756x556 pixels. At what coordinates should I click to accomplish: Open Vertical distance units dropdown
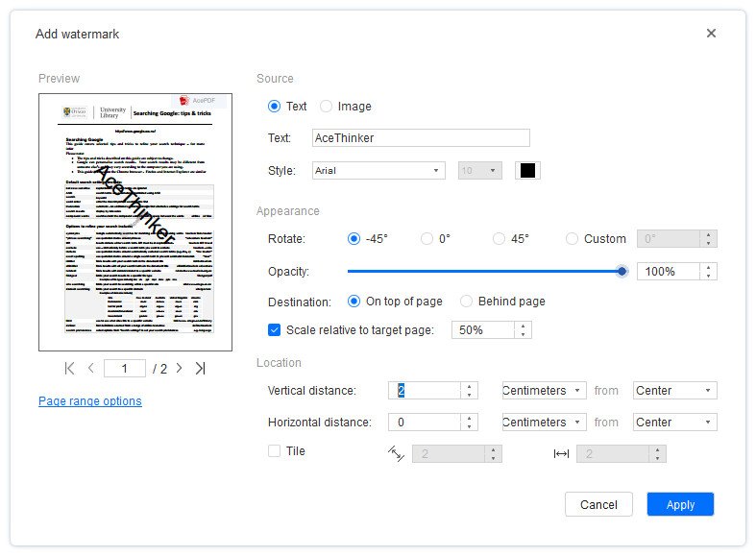[545, 390]
